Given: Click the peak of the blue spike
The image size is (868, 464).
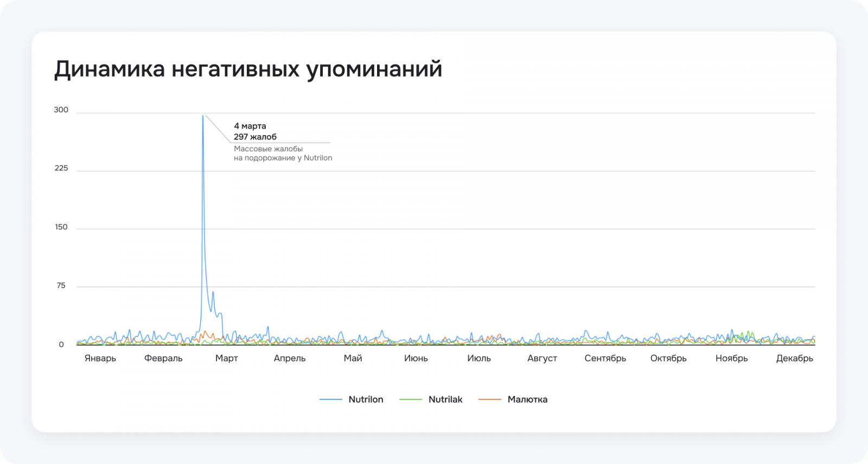Looking at the screenshot, I should click(x=203, y=116).
